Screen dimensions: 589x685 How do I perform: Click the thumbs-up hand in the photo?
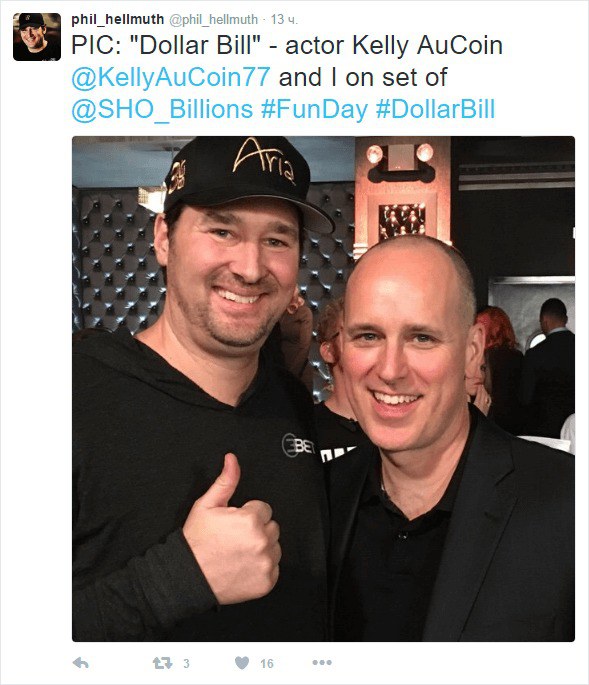(232, 529)
